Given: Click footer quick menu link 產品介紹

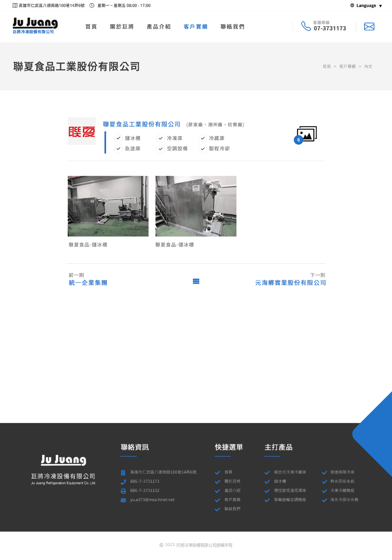Looking at the screenshot, I should 232,490.
